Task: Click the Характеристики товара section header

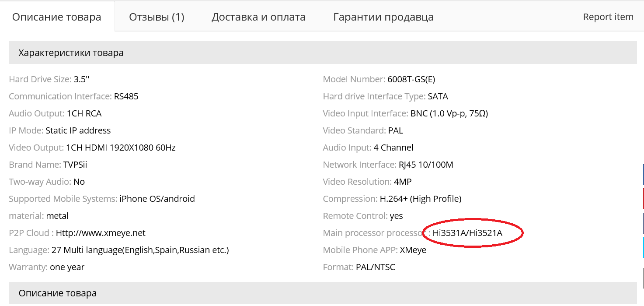Action: tap(71, 53)
